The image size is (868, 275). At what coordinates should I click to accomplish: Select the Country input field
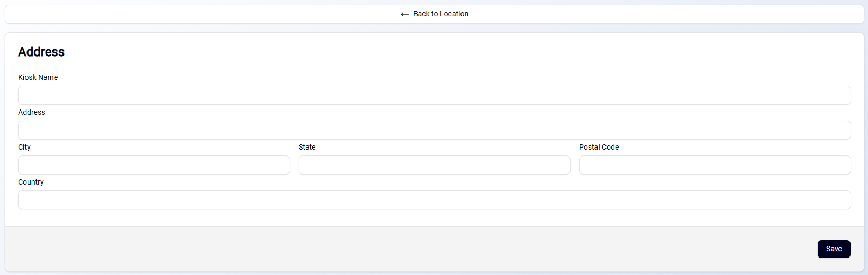(x=435, y=200)
